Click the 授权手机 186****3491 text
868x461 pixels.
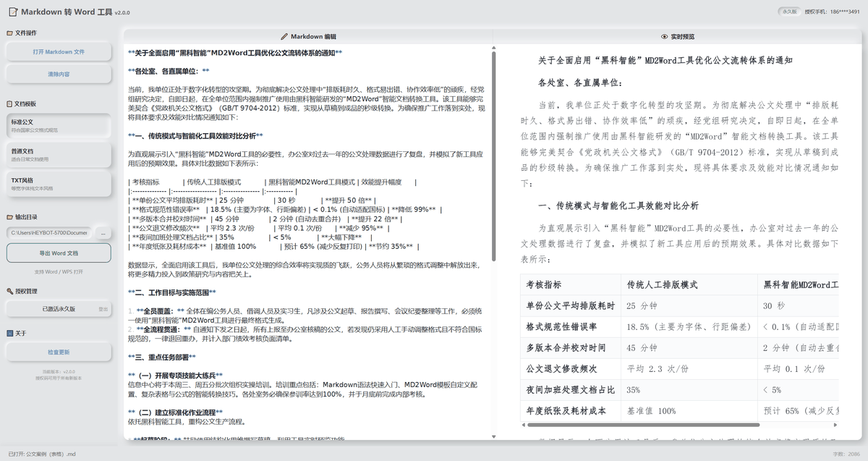pyautogui.click(x=833, y=12)
